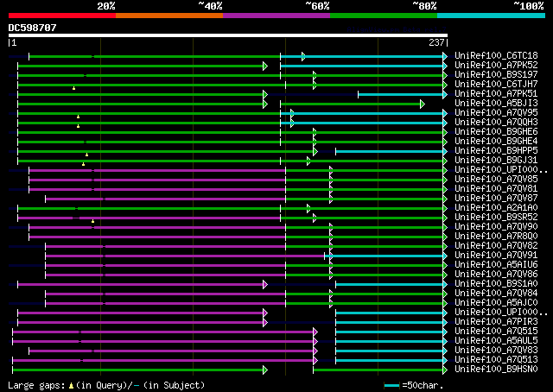
Task: Select the UniRef100_A7QV83 label
Action: pyautogui.click(x=496, y=351)
